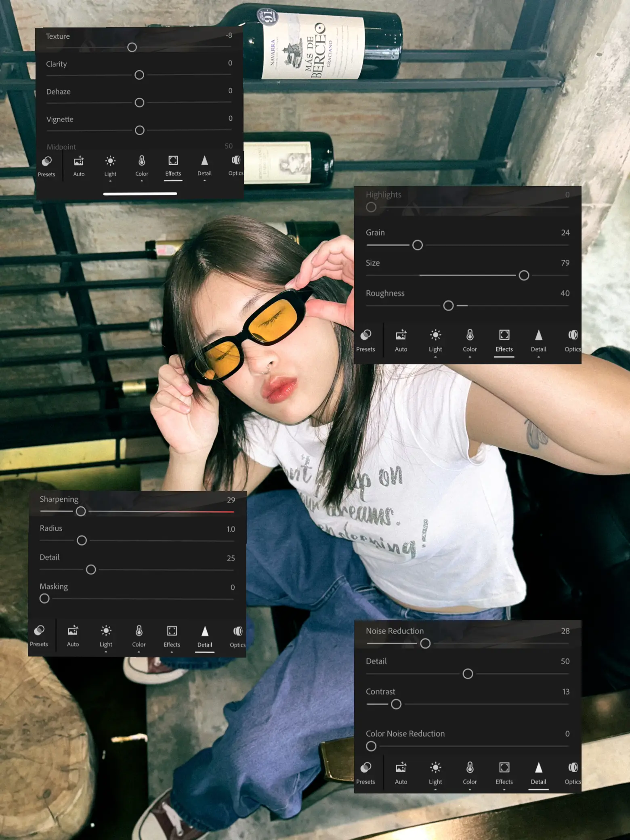Click the Texture slider handle
Screen dimensions: 630x840
(x=132, y=47)
